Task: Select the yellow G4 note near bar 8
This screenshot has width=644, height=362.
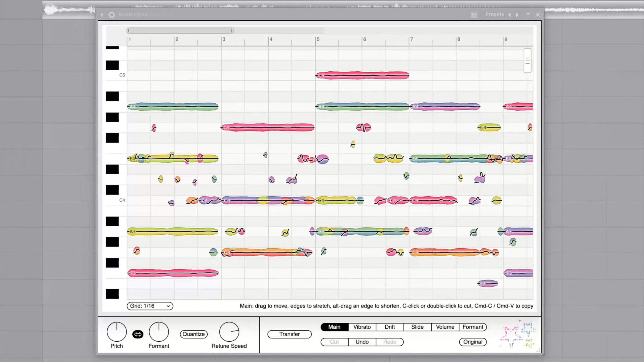Action: click(x=489, y=127)
